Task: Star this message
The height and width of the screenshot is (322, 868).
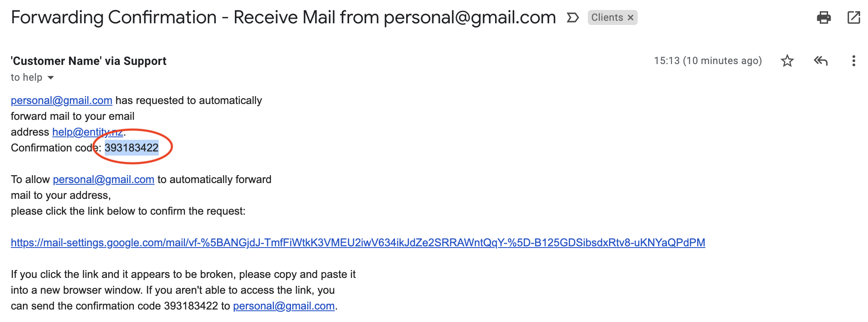Action: tap(787, 61)
